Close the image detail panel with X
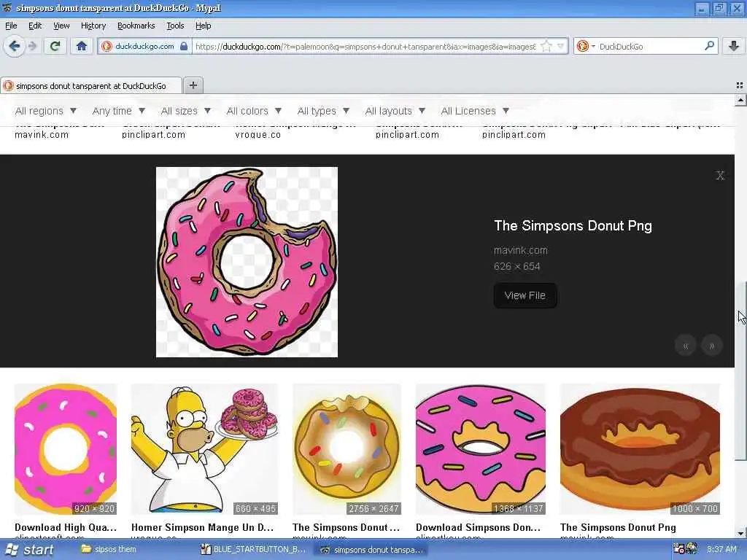This screenshot has height=560, width=747. click(x=720, y=175)
